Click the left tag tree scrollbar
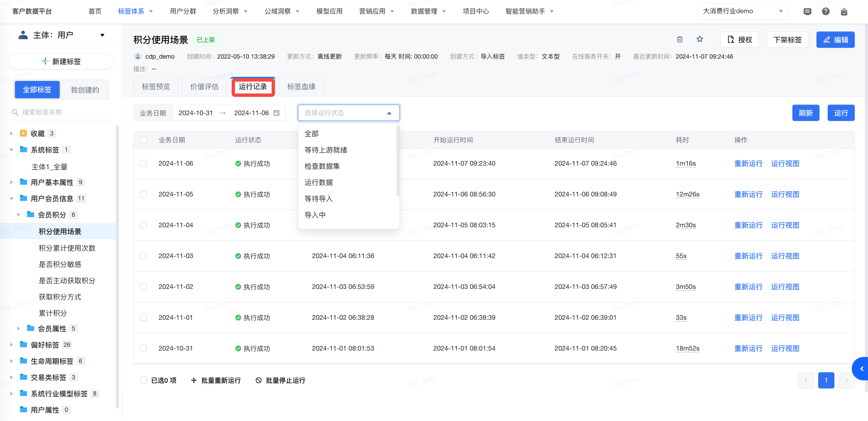The image size is (868, 421). (x=117, y=267)
